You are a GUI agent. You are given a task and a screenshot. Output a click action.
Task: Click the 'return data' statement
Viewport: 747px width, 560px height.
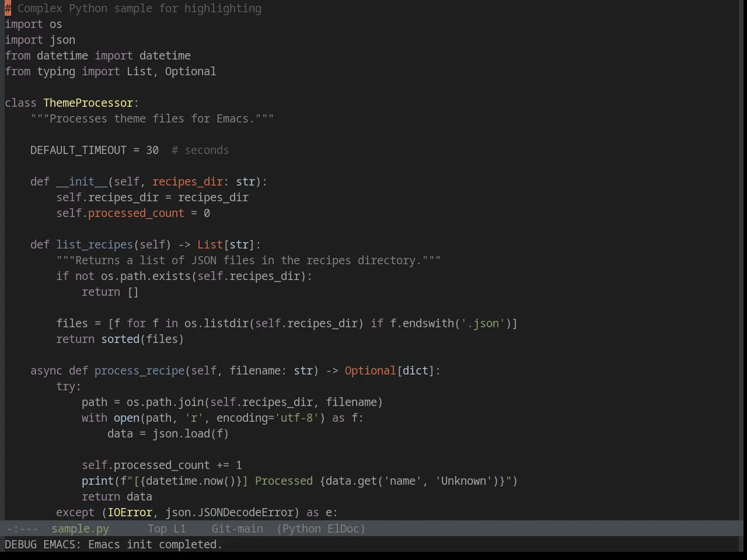(x=117, y=496)
